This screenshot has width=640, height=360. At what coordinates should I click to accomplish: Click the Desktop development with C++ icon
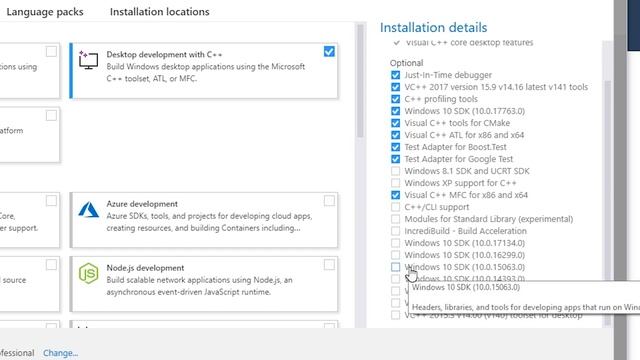tap(88, 60)
